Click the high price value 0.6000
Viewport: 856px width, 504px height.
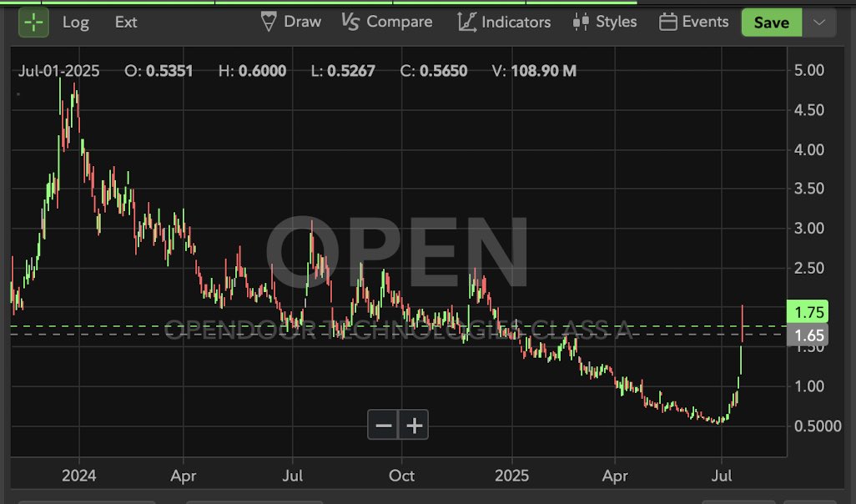coord(262,71)
